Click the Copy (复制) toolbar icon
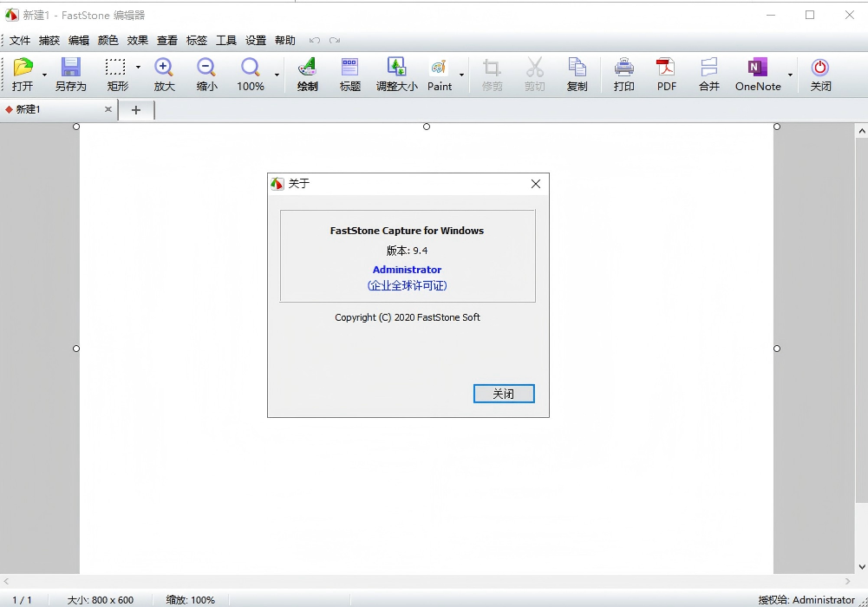The width and height of the screenshot is (868, 607). pos(577,69)
